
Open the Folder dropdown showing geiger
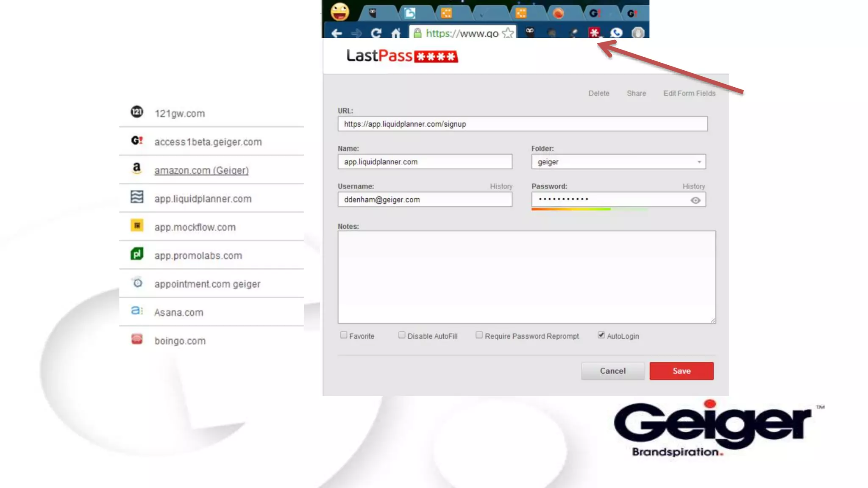(x=618, y=162)
